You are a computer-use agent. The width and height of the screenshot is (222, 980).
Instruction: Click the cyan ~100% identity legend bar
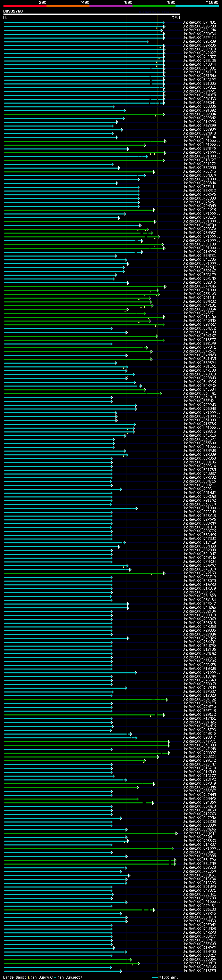(197, 6)
